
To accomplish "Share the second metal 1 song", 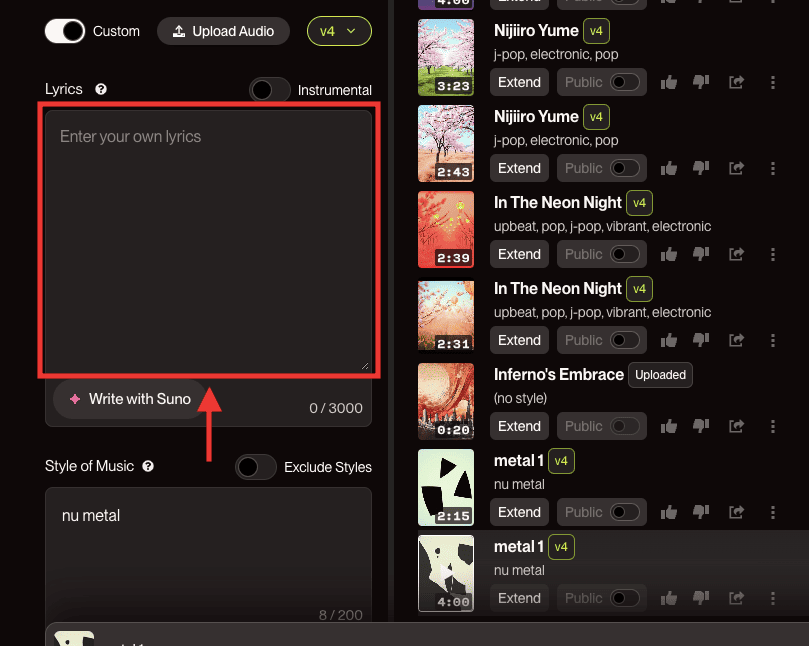I will 736,598.
